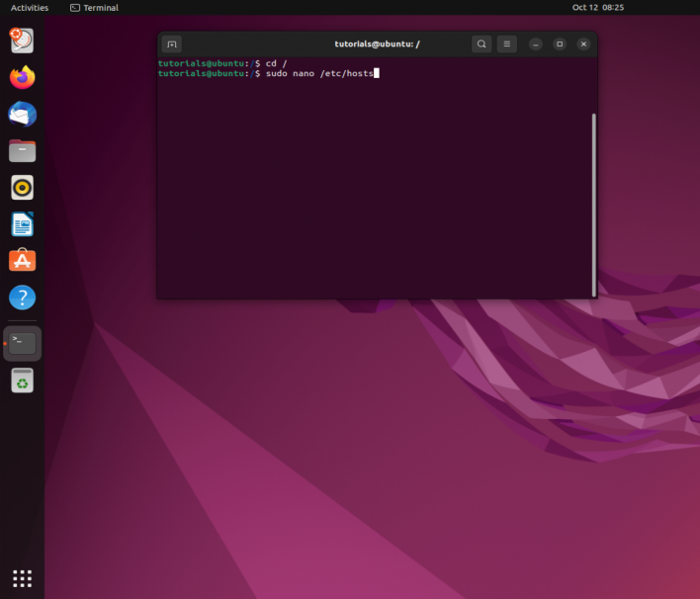The height and width of the screenshot is (599, 700).
Task: Select the Terminal icon in the dock
Action: pyautogui.click(x=22, y=344)
